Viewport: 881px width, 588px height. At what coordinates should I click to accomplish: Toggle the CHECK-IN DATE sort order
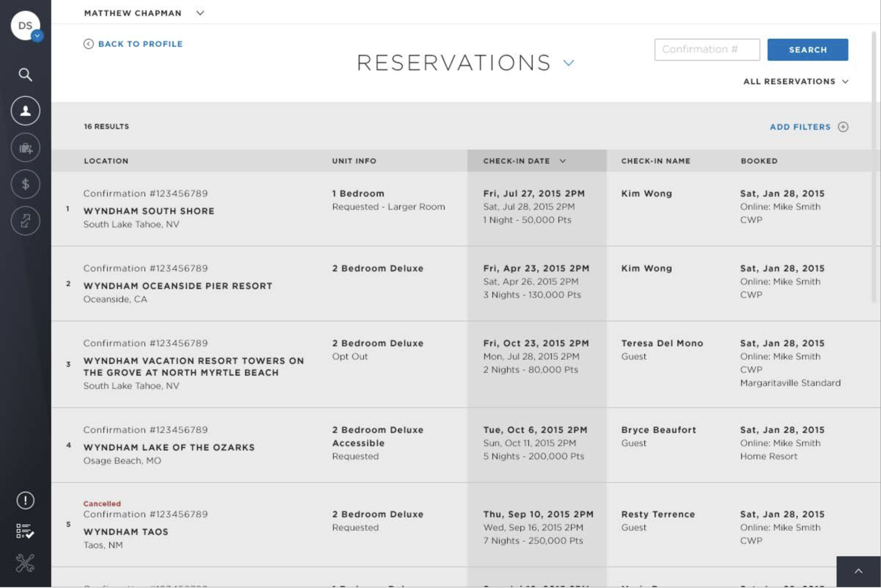(x=562, y=161)
